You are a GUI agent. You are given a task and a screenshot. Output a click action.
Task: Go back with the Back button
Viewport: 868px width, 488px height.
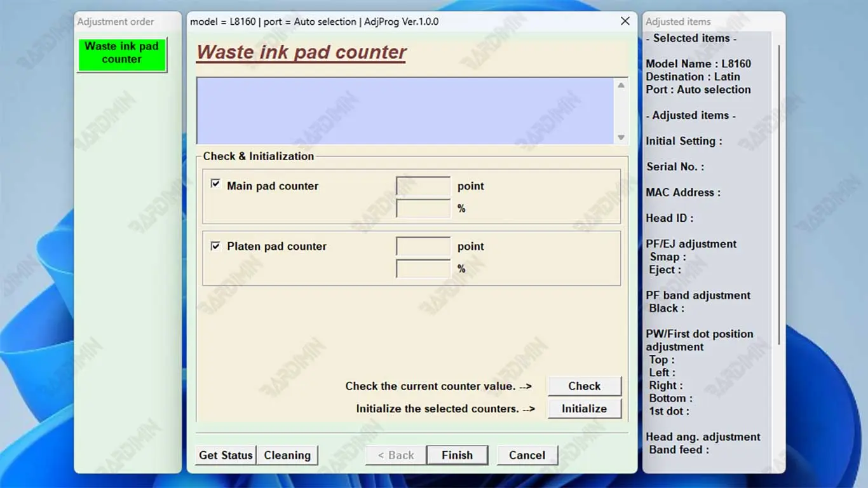(395, 455)
